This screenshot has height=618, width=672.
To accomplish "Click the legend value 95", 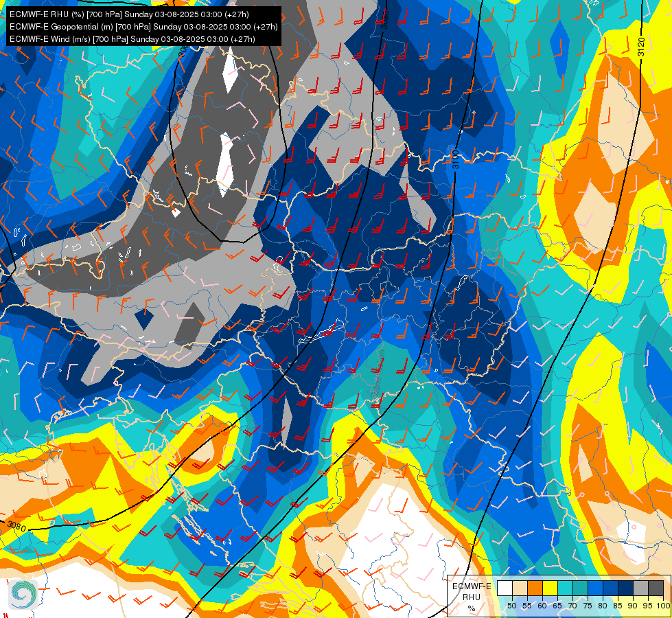I will (x=647, y=606).
